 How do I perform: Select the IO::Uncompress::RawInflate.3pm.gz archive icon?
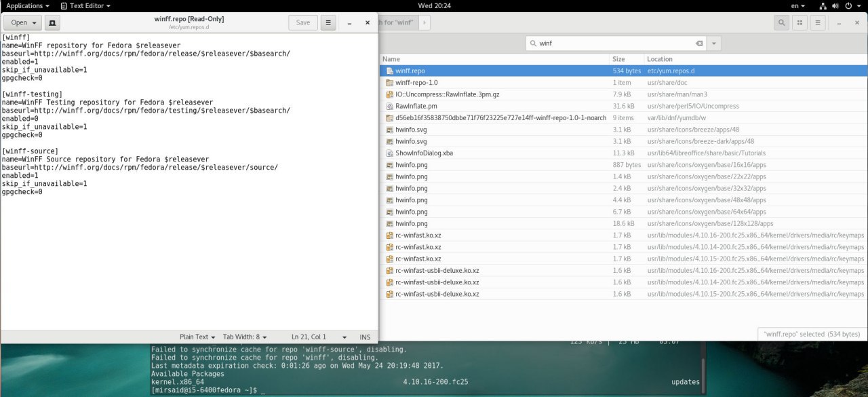[389, 94]
